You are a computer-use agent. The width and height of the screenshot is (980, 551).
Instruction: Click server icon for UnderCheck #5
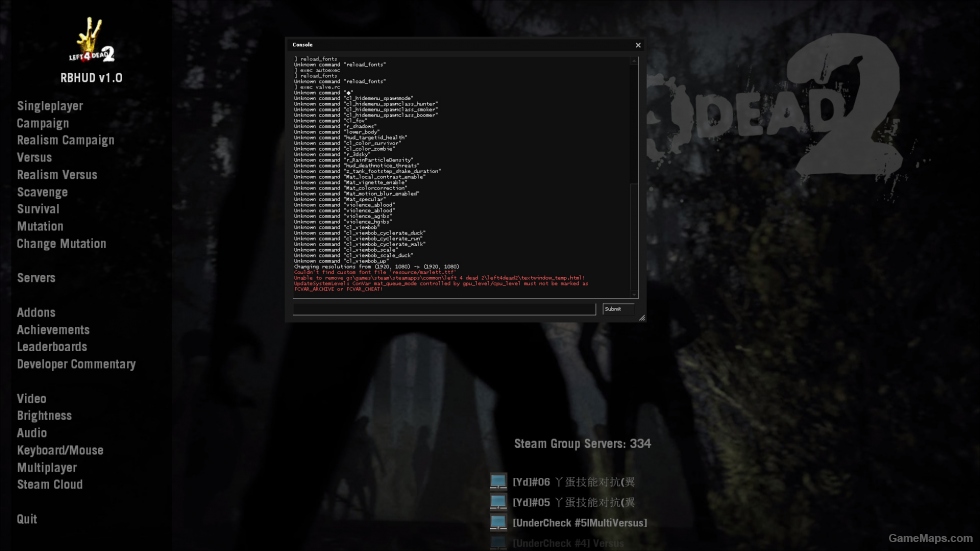(x=498, y=522)
